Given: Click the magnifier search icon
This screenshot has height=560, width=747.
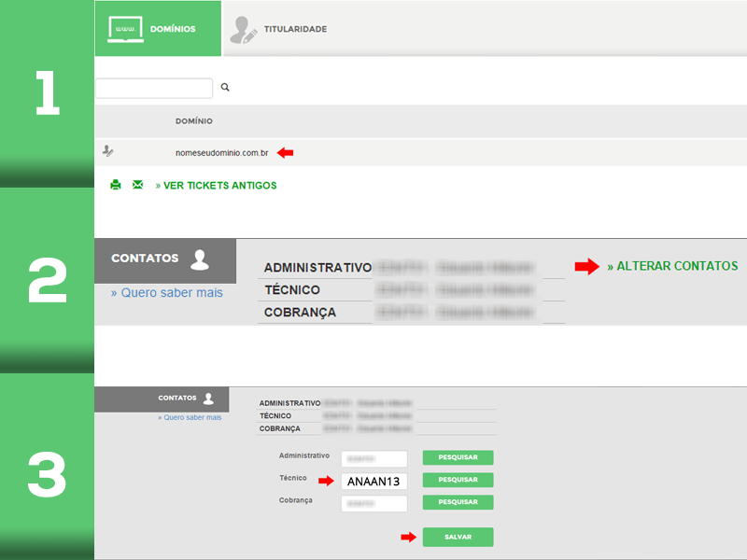Looking at the screenshot, I should click(x=225, y=88).
